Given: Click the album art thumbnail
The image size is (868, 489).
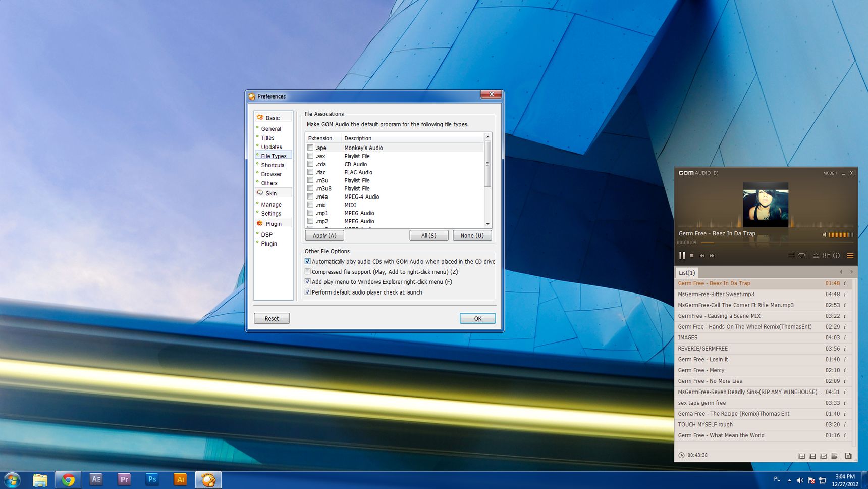Looking at the screenshot, I should 766,205.
